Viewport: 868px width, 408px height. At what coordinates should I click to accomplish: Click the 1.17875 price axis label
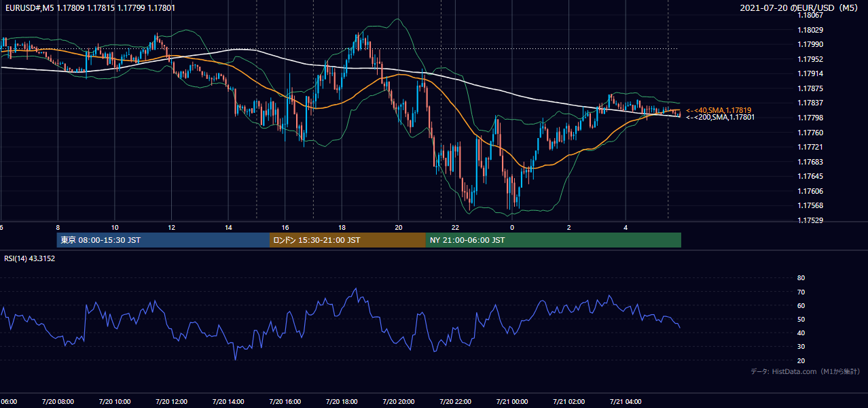point(810,88)
